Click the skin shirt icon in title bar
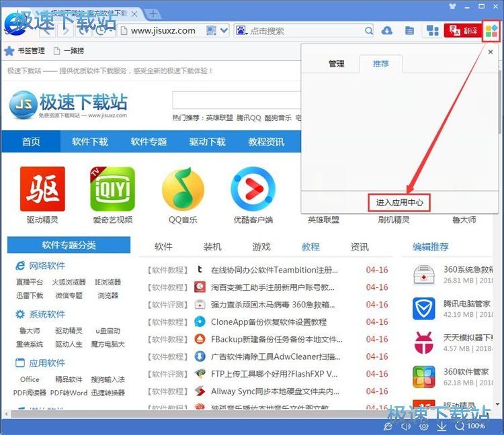504x435 pixels. pyautogui.click(x=452, y=6)
